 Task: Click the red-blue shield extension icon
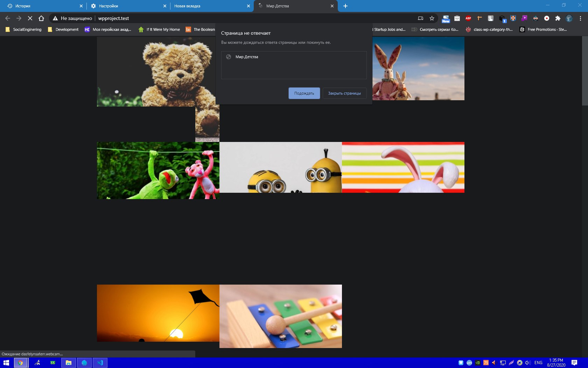513,18
